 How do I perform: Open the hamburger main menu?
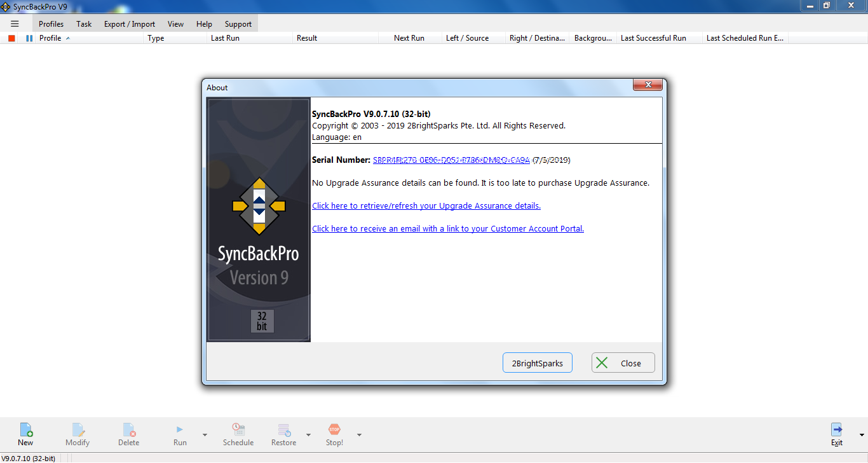(15, 24)
